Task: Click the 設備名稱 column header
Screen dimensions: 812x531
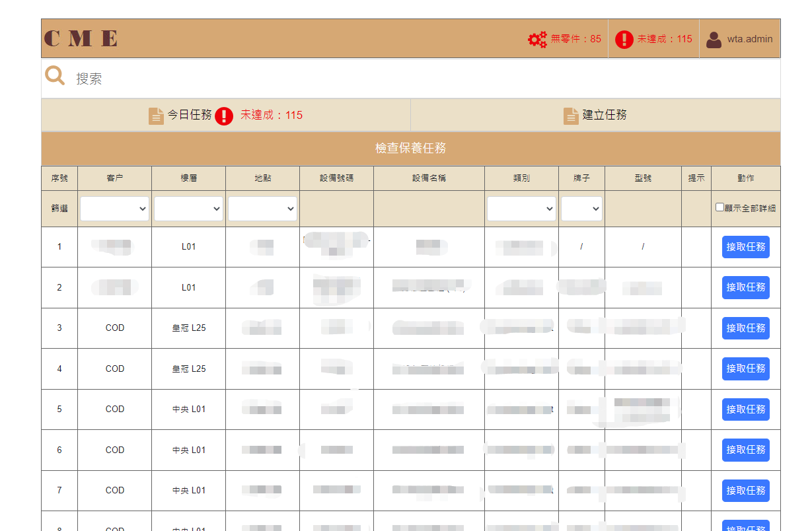Action: (429, 178)
